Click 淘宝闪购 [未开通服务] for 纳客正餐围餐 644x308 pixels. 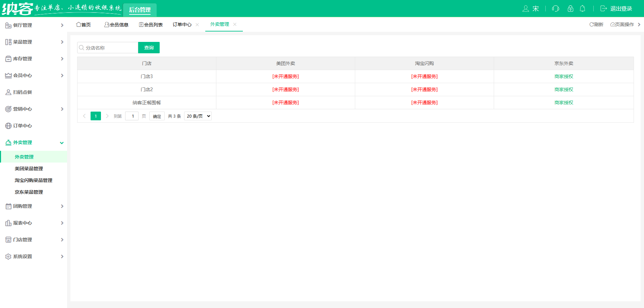point(424,103)
